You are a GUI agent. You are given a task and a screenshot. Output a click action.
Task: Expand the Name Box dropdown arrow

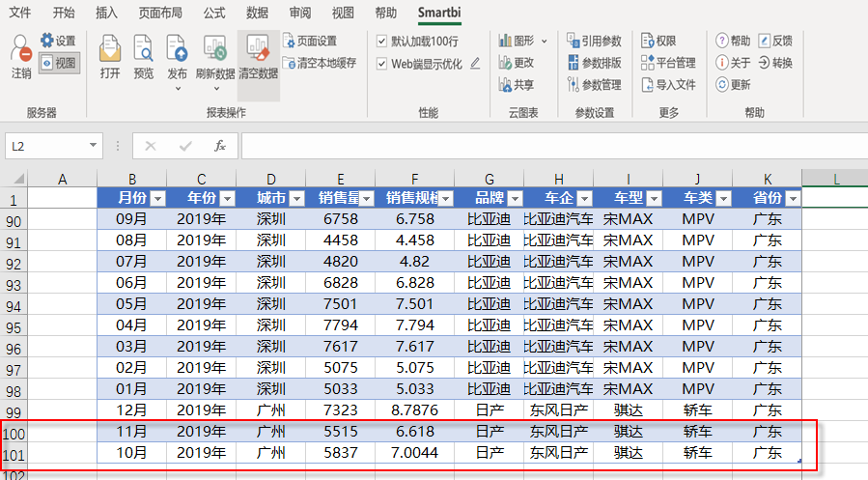93,146
